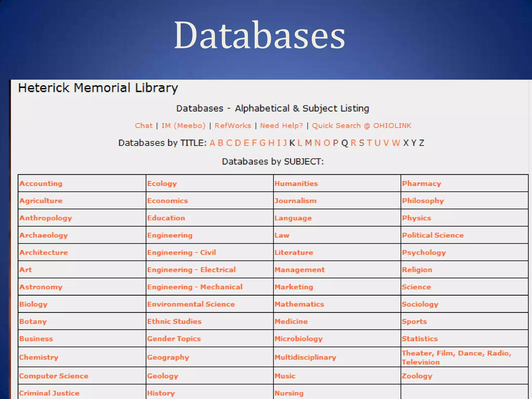Open History databases
The width and height of the screenshot is (532, 399).
coord(161,393)
